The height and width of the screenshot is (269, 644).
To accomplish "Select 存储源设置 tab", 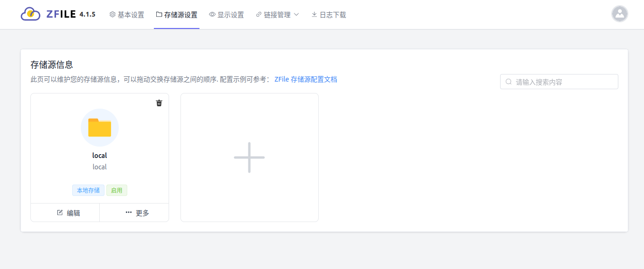I will point(177,15).
